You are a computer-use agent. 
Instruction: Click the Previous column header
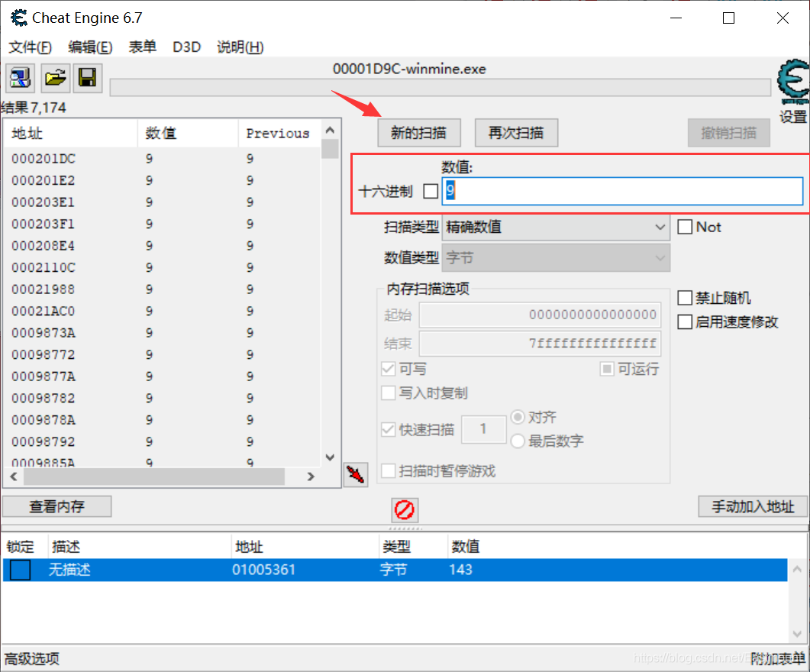[279, 134]
